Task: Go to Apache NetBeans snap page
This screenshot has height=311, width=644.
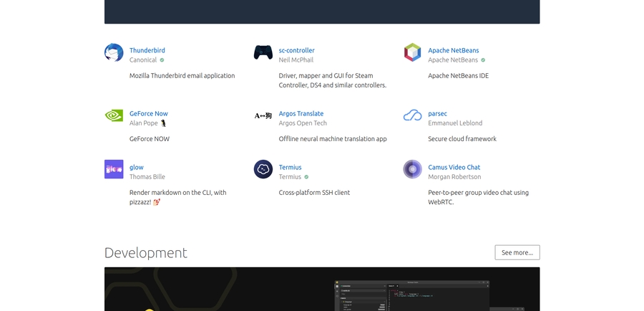Action: point(453,50)
